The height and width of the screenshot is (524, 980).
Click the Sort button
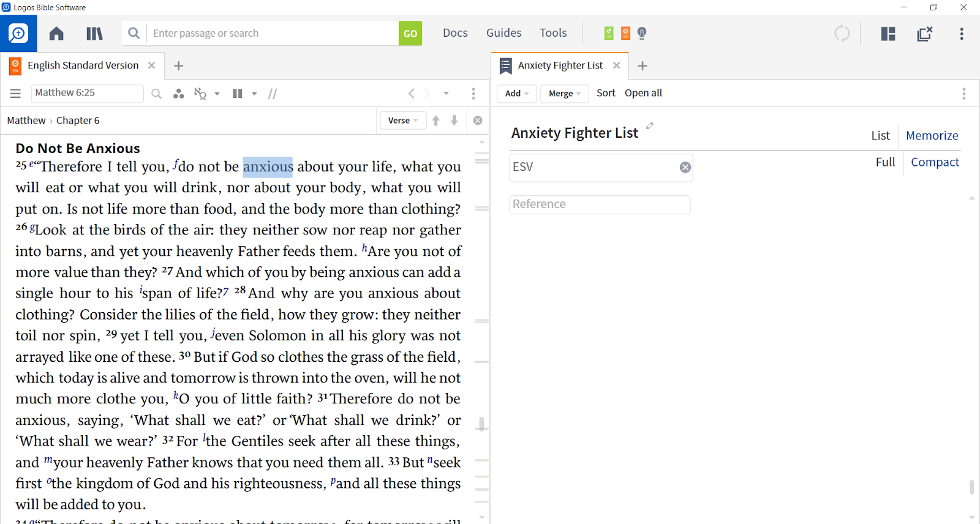(606, 93)
